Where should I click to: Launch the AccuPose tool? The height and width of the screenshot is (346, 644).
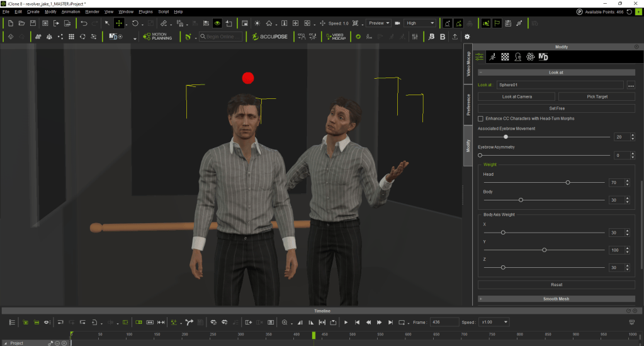coord(270,37)
